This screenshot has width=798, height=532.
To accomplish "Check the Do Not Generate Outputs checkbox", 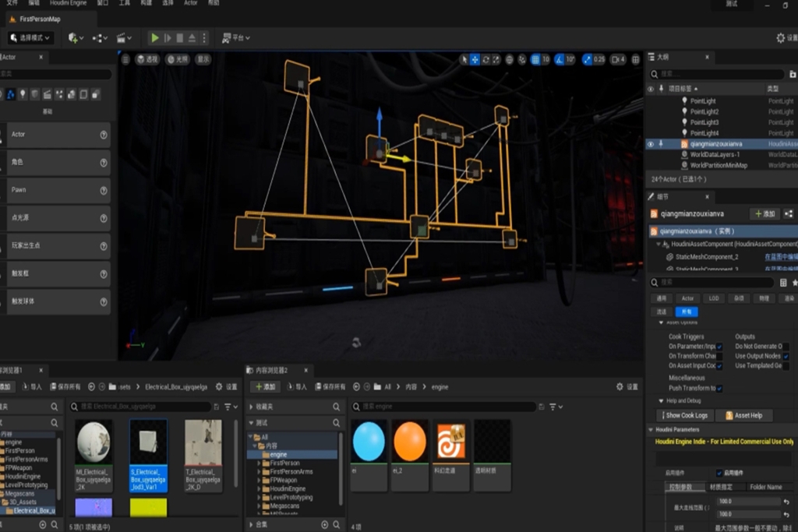I will [x=786, y=347].
